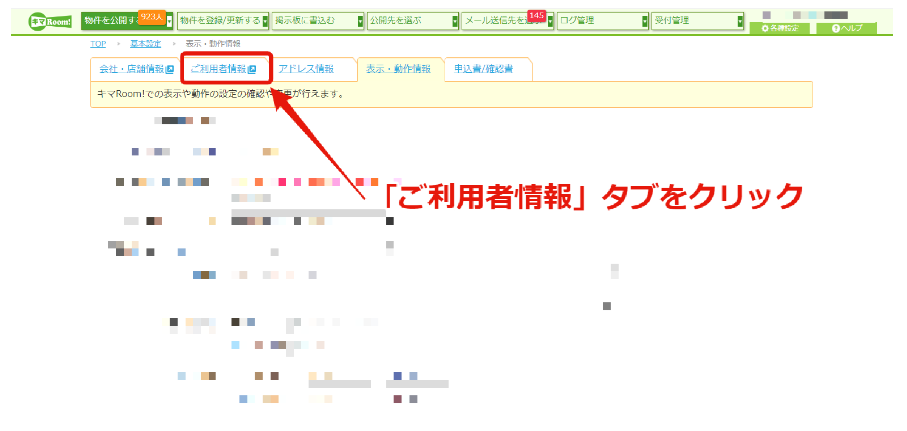Screen dimensions: 907x431
Task: Switch to the ご利用者情報 tab
Action: coord(223,69)
